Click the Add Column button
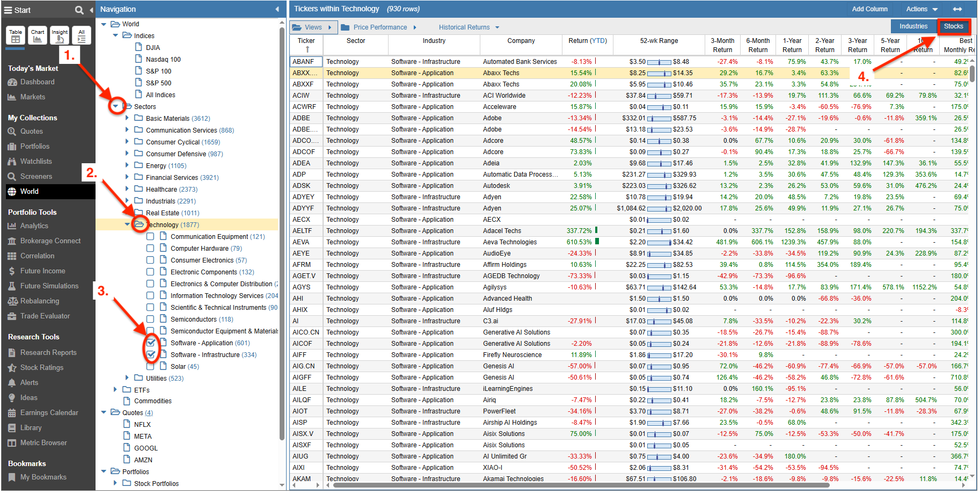The width and height of the screenshot is (980, 494). (x=869, y=9)
